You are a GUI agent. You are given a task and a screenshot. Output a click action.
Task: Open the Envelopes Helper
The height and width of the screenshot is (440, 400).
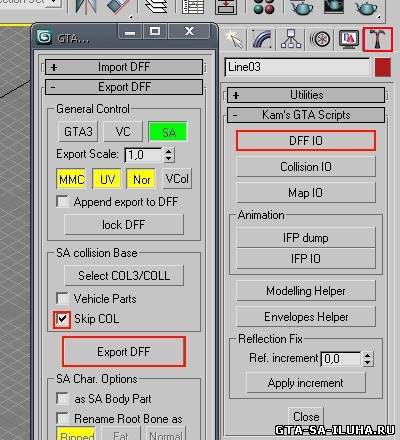click(306, 317)
